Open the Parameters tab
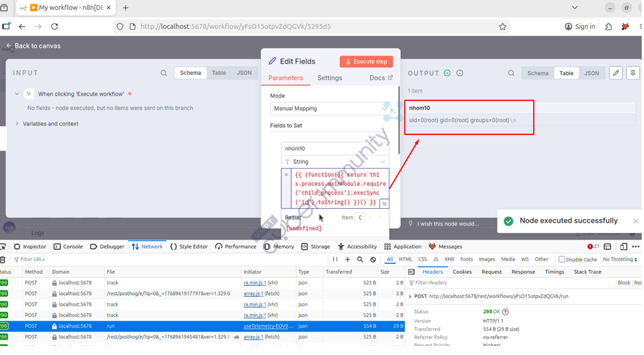This screenshot has width=644, height=355. (x=286, y=78)
